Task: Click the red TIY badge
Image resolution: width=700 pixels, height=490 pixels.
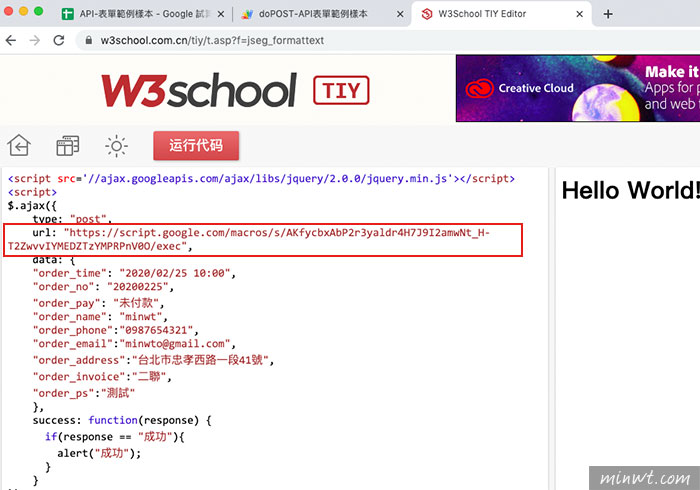Action: coord(341,90)
